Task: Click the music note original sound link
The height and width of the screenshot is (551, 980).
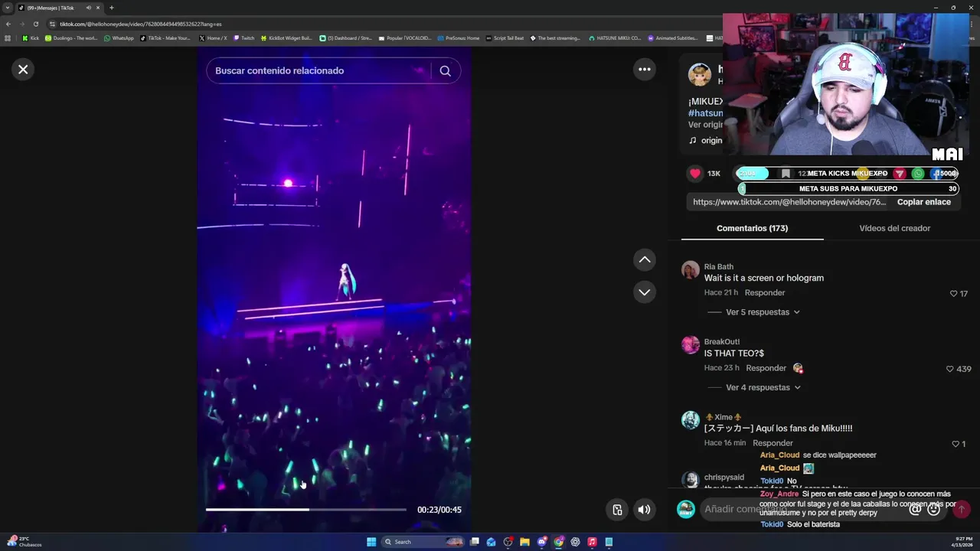Action: coord(705,141)
